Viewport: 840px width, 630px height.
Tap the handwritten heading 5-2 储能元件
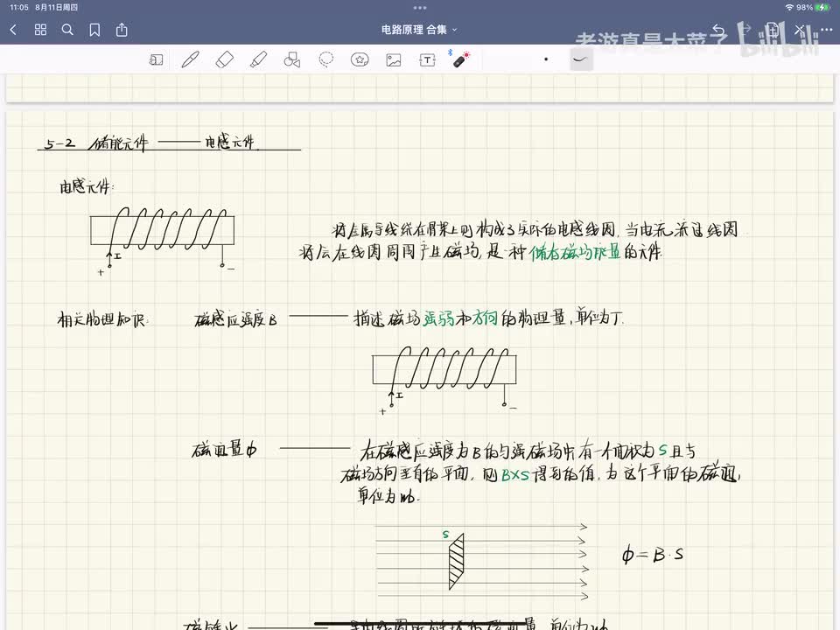pos(96,143)
